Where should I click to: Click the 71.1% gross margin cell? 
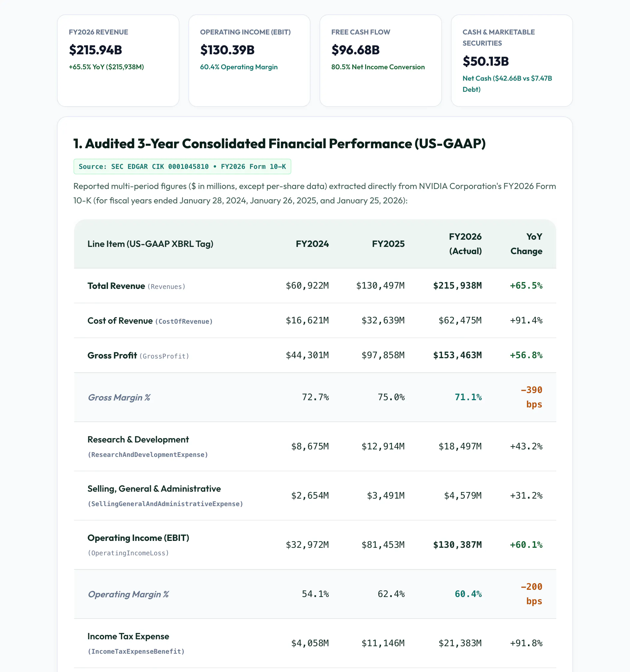click(468, 397)
